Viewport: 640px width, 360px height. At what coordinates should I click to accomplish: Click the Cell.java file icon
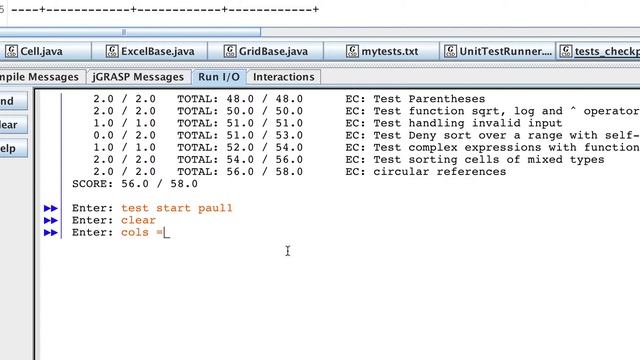click(x=11, y=51)
